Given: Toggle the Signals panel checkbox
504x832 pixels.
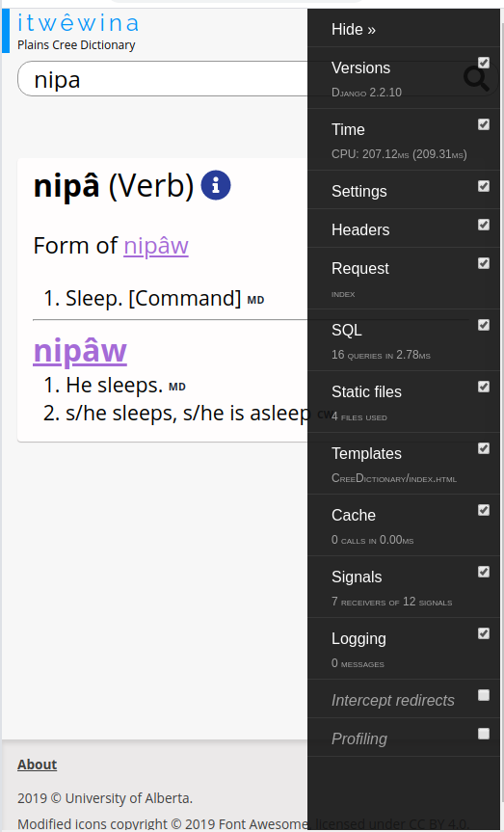Looking at the screenshot, I should coord(484,572).
